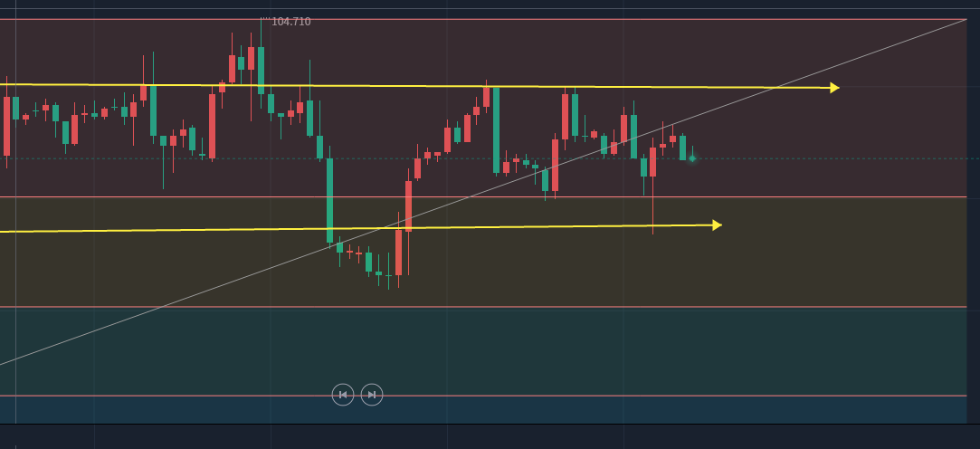Click the skip-to-previous bar button
Viewport: 980px width, 449px height.
click(343, 395)
